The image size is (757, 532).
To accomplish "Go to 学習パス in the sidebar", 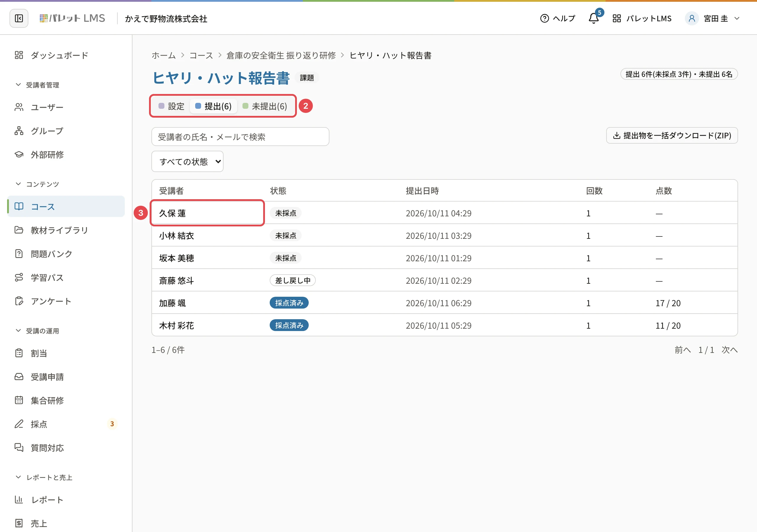I will click(66, 278).
